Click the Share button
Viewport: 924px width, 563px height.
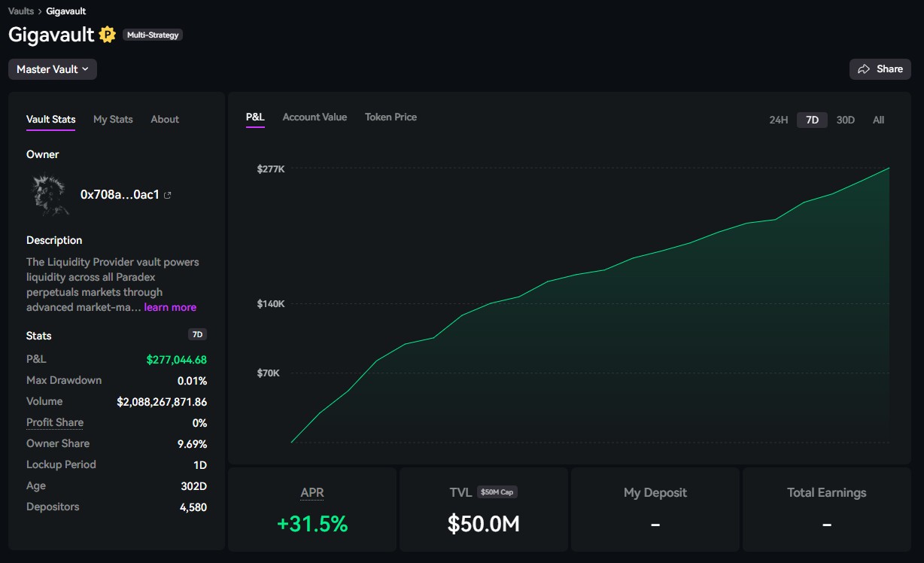[x=880, y=69]
